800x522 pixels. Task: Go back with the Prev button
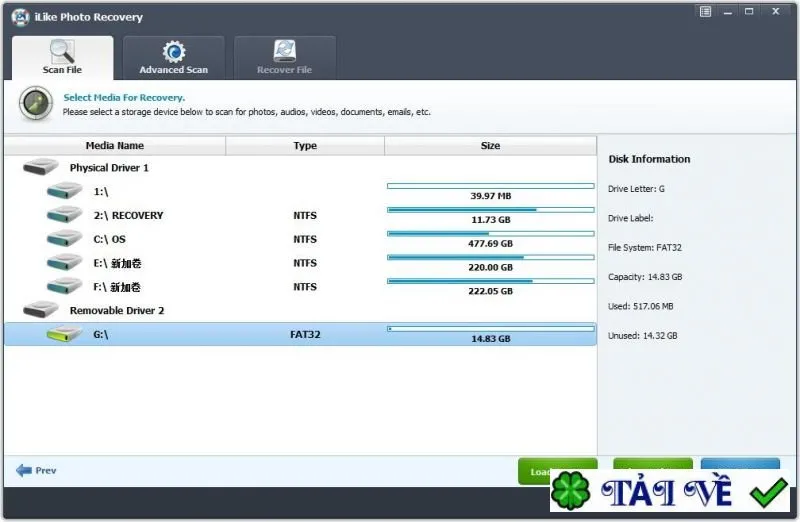[36, 470]
